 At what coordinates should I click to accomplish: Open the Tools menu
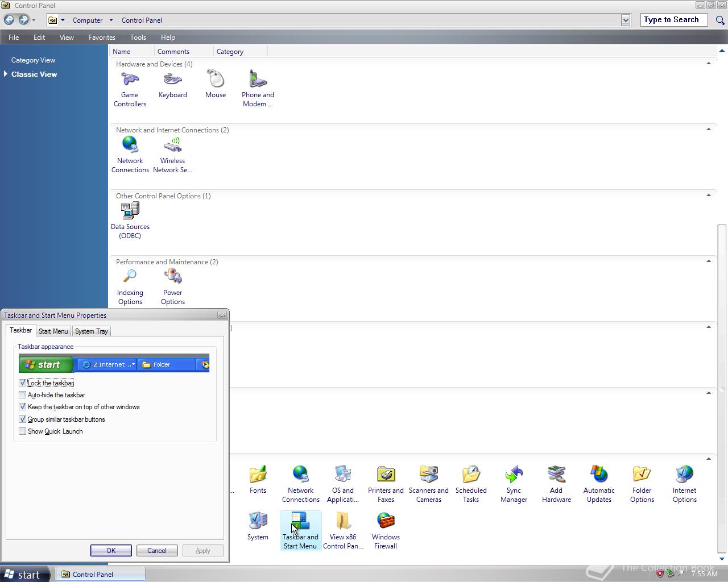pos(138,38)
